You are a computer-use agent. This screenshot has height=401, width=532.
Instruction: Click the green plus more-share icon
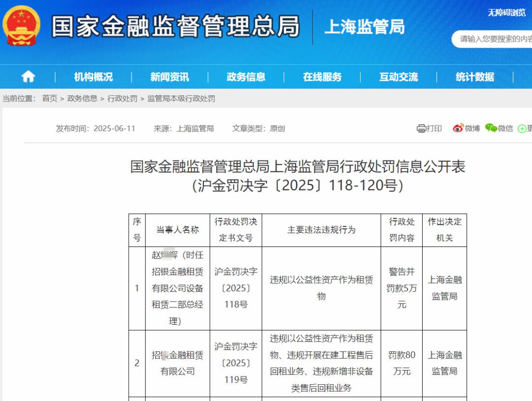(522, 129)
